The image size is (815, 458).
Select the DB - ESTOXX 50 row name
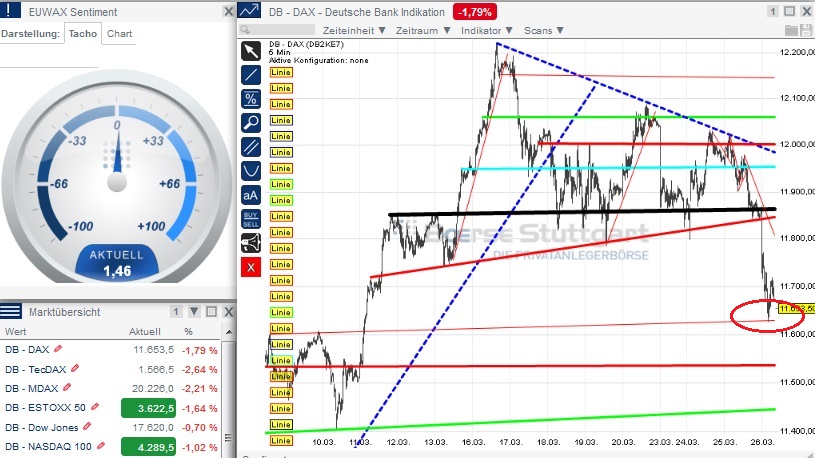[45, 408]
